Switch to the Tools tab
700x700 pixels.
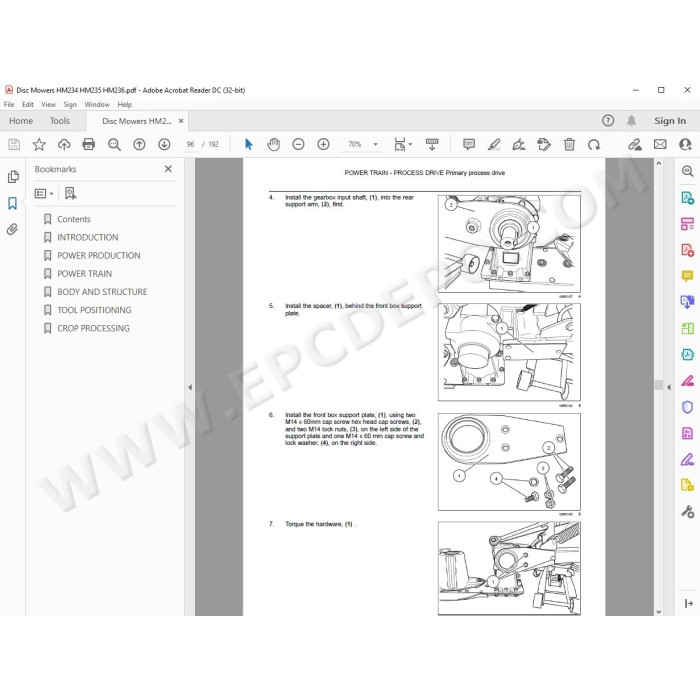click(x=60, y=121)
